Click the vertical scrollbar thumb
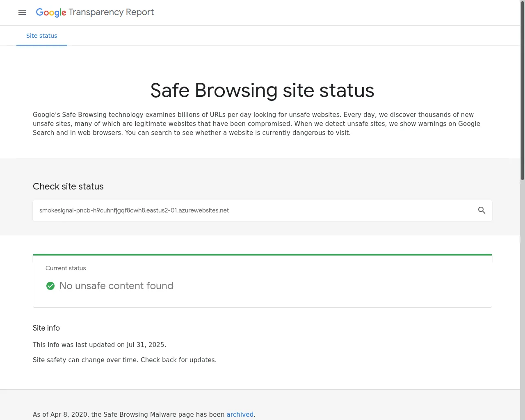This screenshot has width=525, height=420. click(522, 90)
